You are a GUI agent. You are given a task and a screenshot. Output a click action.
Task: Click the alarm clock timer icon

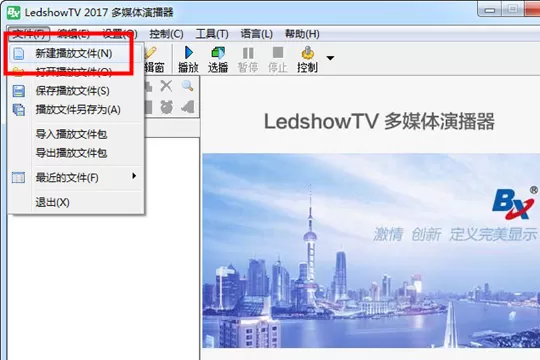tap(166, 107)
